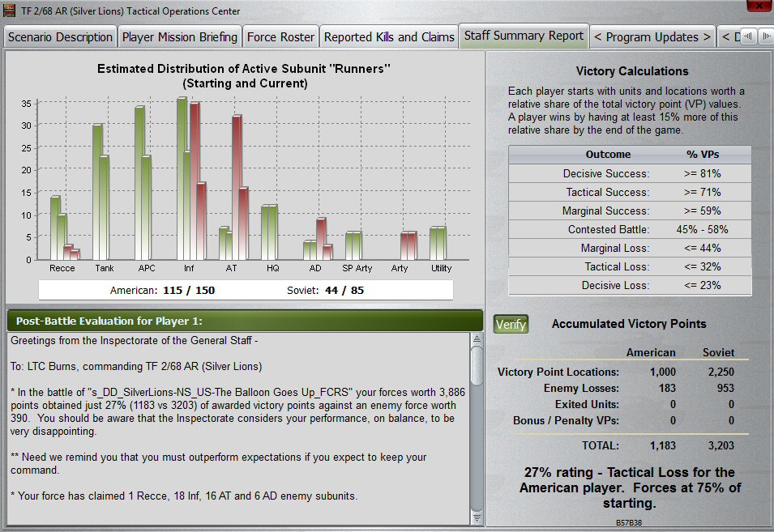This screenshot has width=774, height=532.
Task: Click the Tank label on chart axis
Action: (105, 268)
